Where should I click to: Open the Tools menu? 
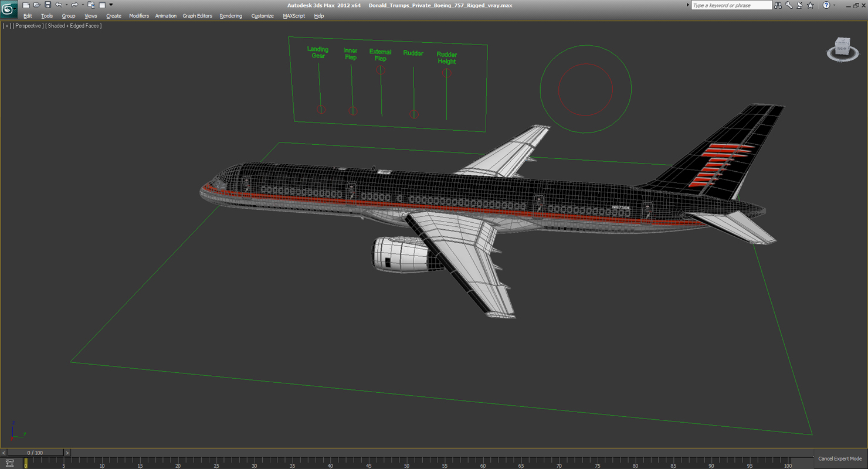(47, 16)
